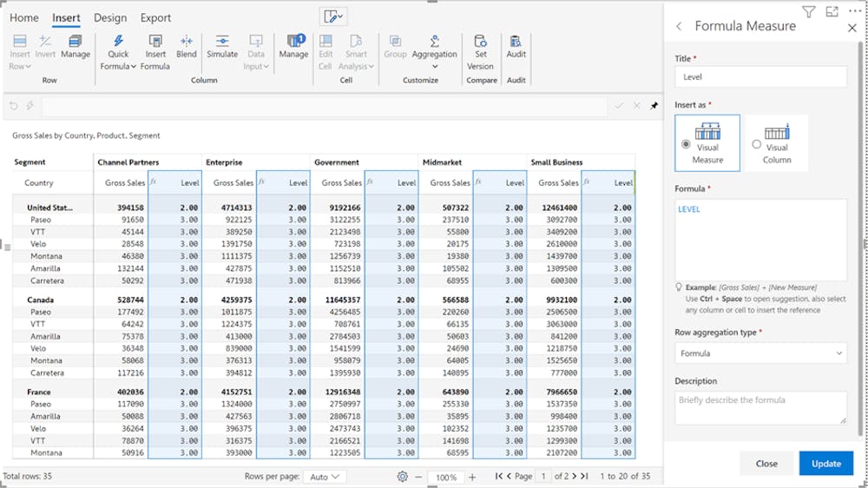Select the Visual Measure radio option
Image resolution: width=868 pixels, height=488 pixels.
pyautogui.click(x=687, y=144)
